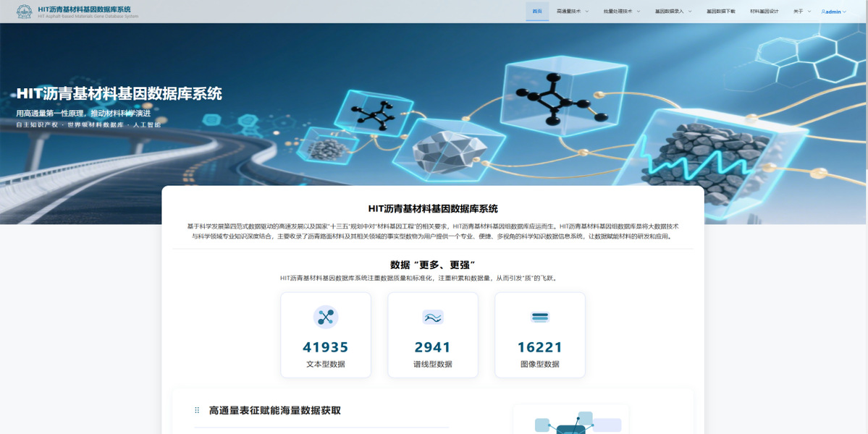Click the hero banner title HIT沥青基材料基因数据库系统
868x434 pixels.
click(x=119, y=93)
